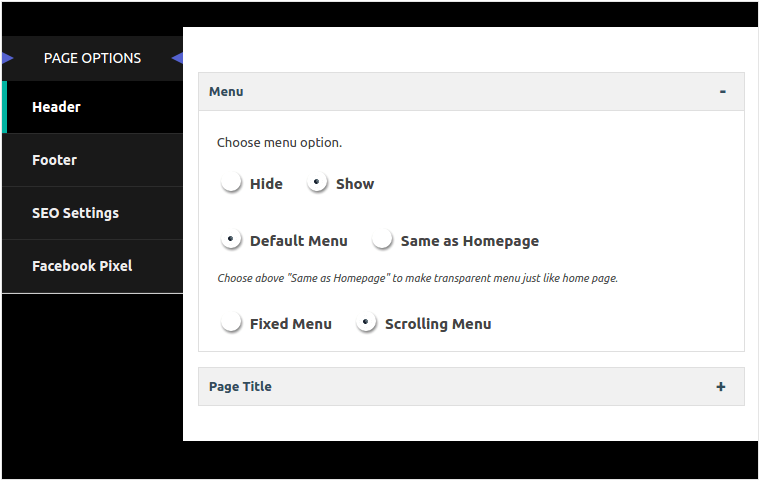Collapse the Menu section header
The image size is (761, 482).
point(471,92)
